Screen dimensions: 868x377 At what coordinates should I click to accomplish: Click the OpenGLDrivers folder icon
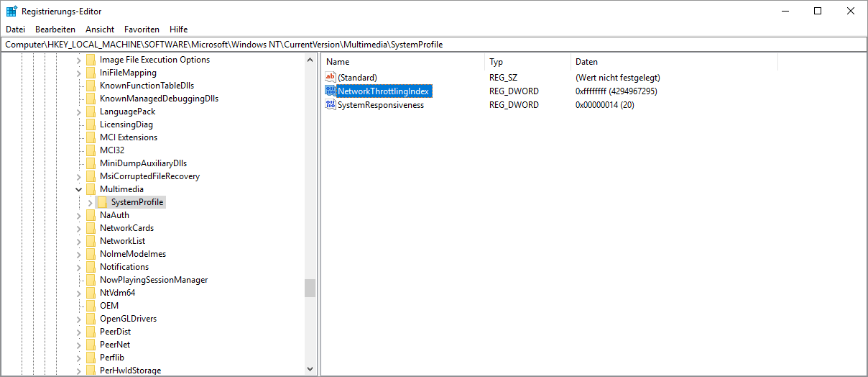click(91, 319)
